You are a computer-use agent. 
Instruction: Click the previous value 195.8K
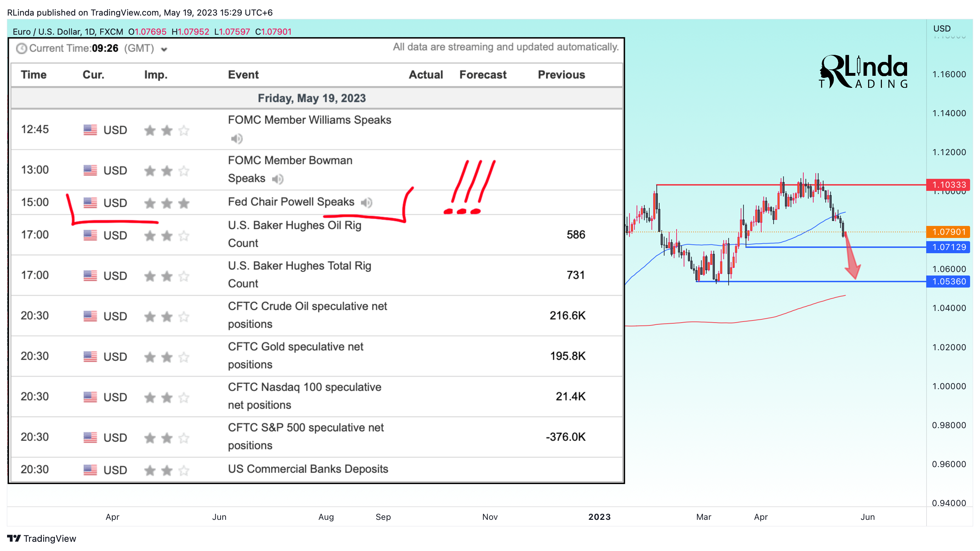(x=568, y=356)
